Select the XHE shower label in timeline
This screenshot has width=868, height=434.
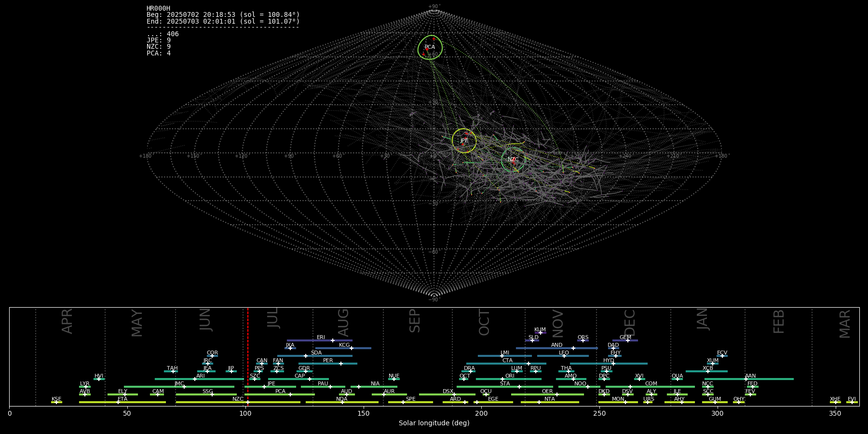click(835, 399)
